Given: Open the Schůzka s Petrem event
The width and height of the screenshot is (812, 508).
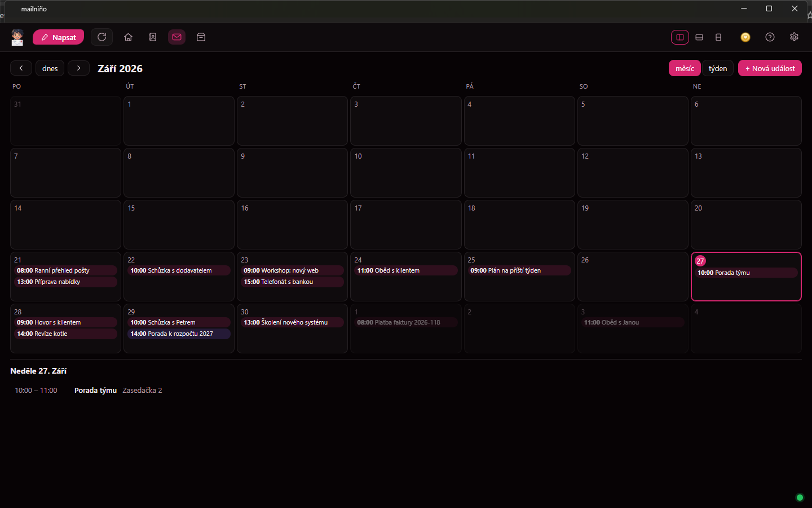Looking at the screenshot, I should click(179, 323).
